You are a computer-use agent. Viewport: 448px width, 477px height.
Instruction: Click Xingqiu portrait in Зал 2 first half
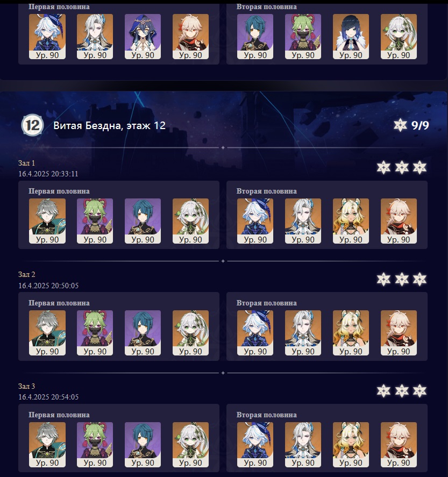coord(143,333)
